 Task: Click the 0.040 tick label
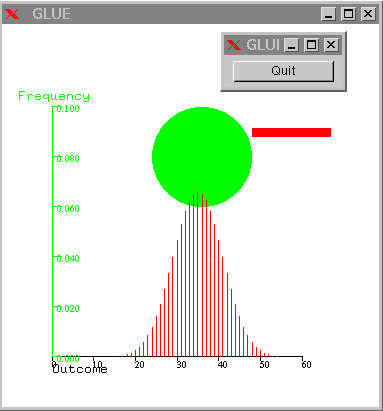[x=68, y=259]
